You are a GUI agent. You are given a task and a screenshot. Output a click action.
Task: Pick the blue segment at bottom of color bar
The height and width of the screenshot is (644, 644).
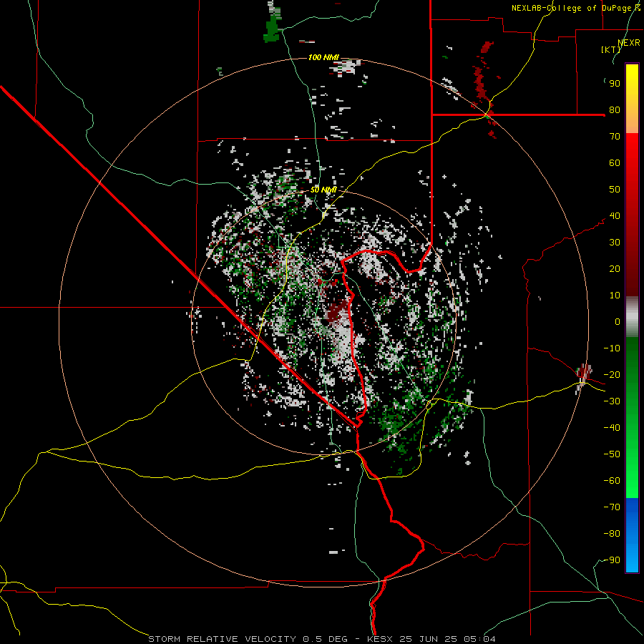[632, 535]
